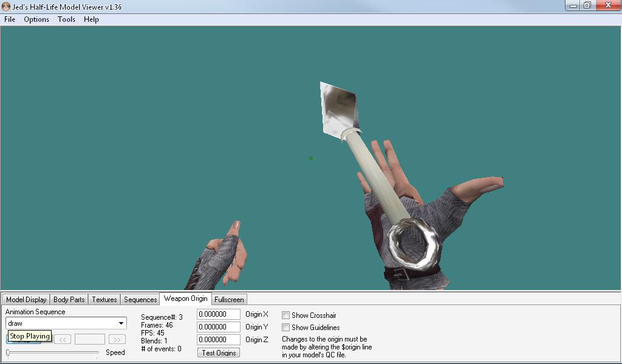
Task: Switch to the Fullscreen tab
Action: click(x=229, y=299)
